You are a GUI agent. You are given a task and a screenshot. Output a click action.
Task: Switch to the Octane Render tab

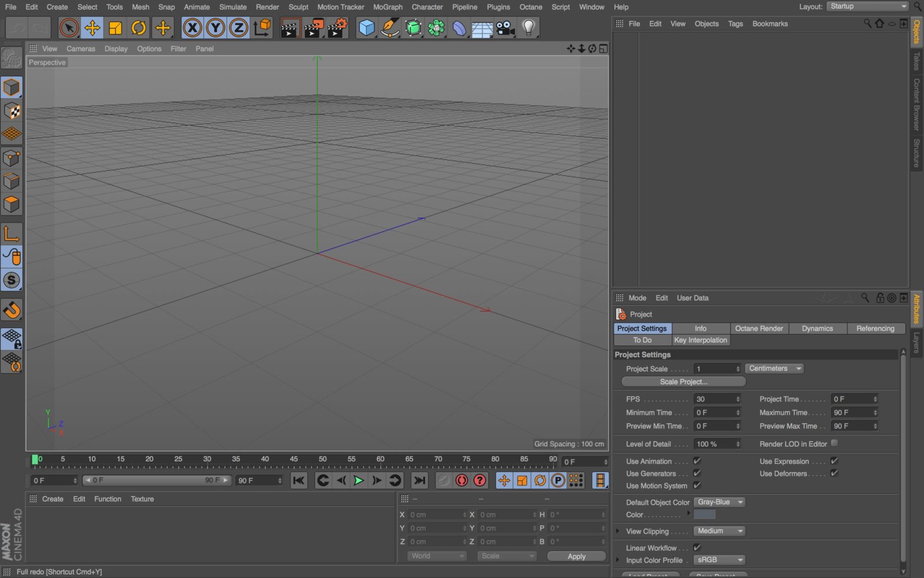tap(759, 328)
